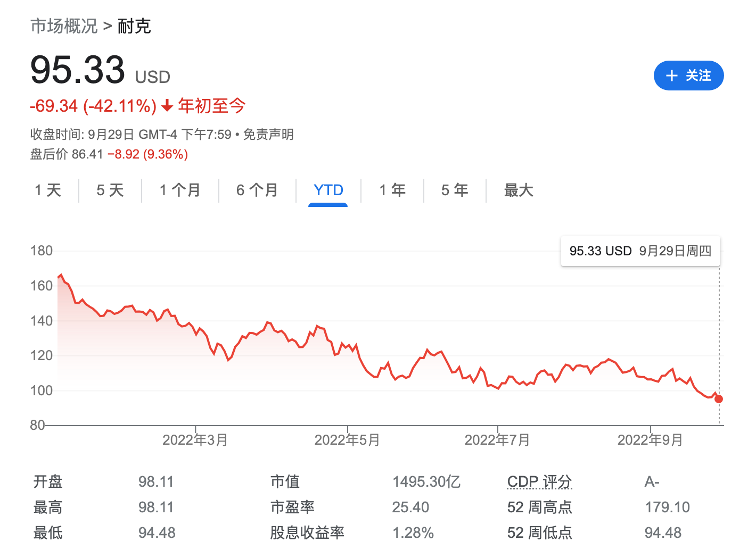Click the main price 95.33
The image size is (756, 549).
pos(78,70)
